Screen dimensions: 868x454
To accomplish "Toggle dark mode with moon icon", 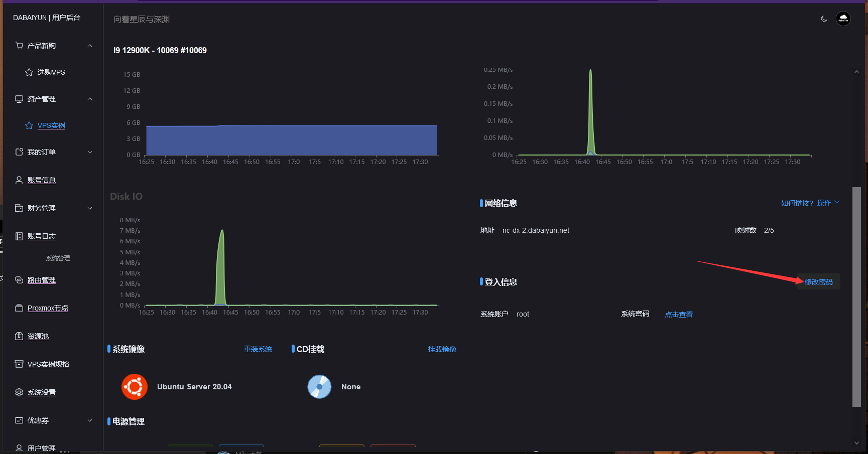I will [824, 19].
